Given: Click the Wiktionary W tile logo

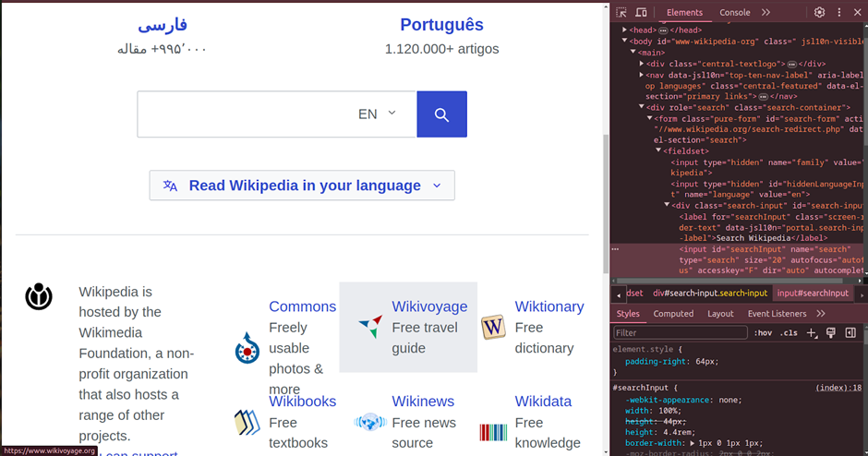Looking at the screenshot, I should click(493, 327).
